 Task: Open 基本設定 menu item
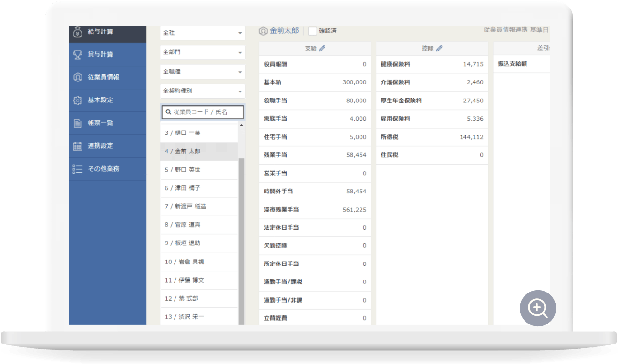107,100
